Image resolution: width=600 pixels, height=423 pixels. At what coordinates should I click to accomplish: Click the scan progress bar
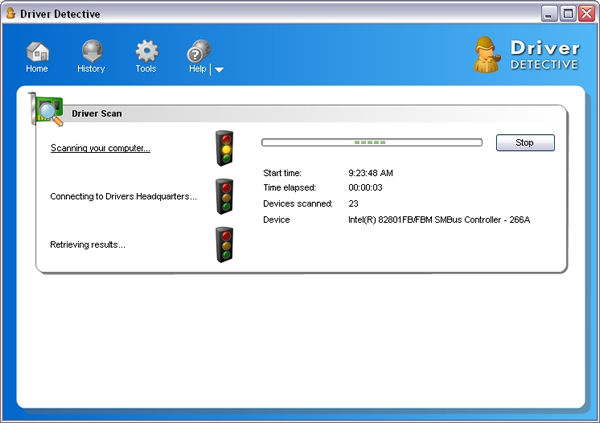[x=372, y=142]
